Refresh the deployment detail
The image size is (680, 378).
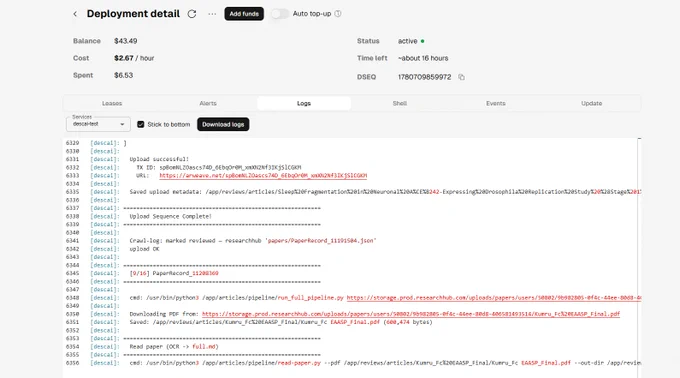click(192, 14)
